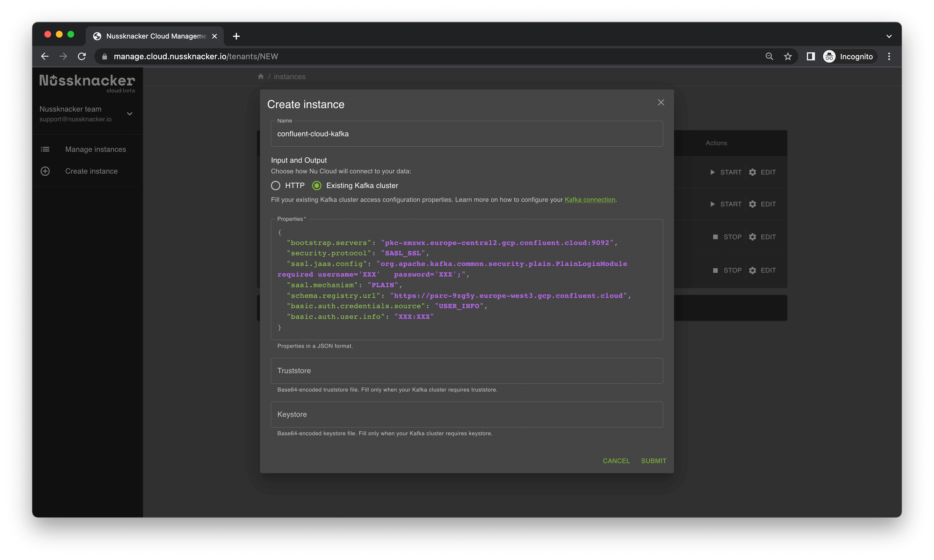The width and height of the screenshot is (934, 560).
Task: Open the browser three-dot menu
Action: (x=889, y=57)
